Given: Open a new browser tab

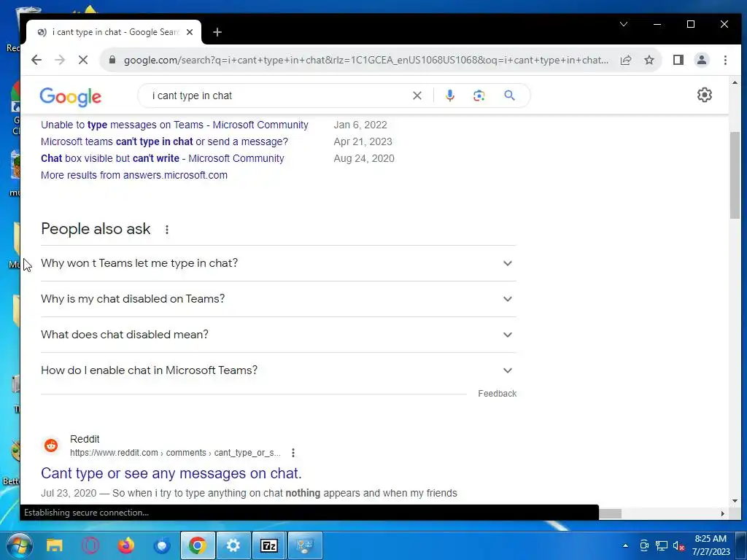Looking at the screenshot, I should point(217,32).
